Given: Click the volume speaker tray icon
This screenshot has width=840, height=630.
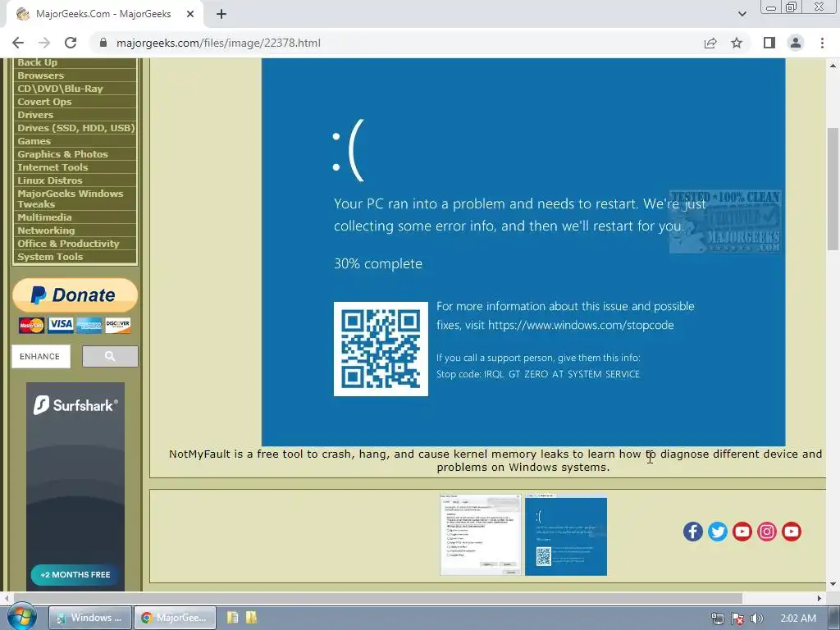Looking at the screenshot, I should [x=756, y=619].
